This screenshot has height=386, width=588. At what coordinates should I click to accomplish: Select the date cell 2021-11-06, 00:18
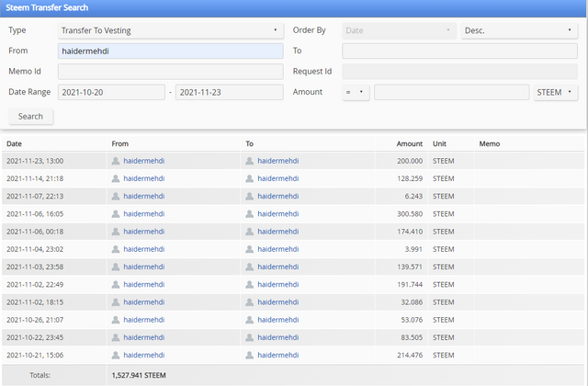point(35,232)
